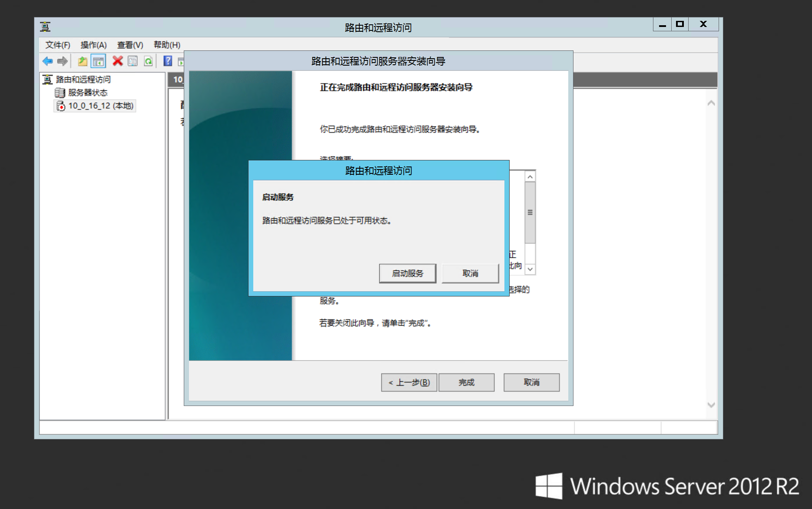Toggle the show/hide console tree icon
Viewport: 812px width, 509px height.
tap(98, 61)
